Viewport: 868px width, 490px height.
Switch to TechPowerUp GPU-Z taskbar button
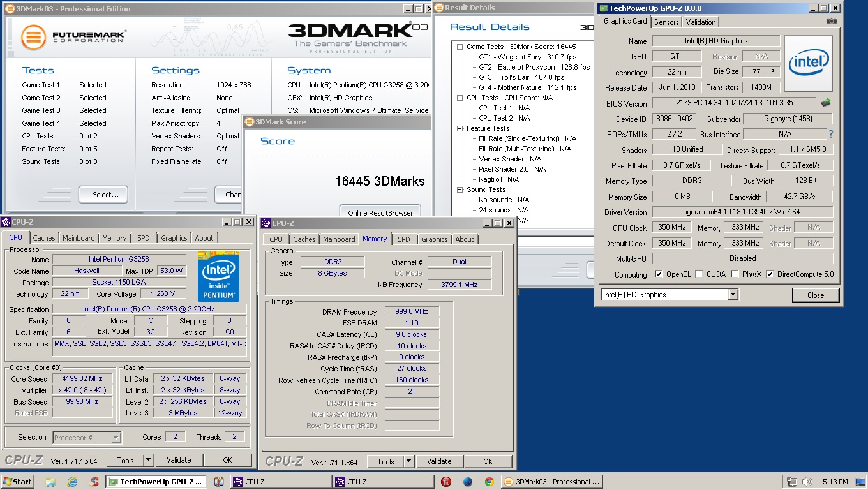click(156, 482)
